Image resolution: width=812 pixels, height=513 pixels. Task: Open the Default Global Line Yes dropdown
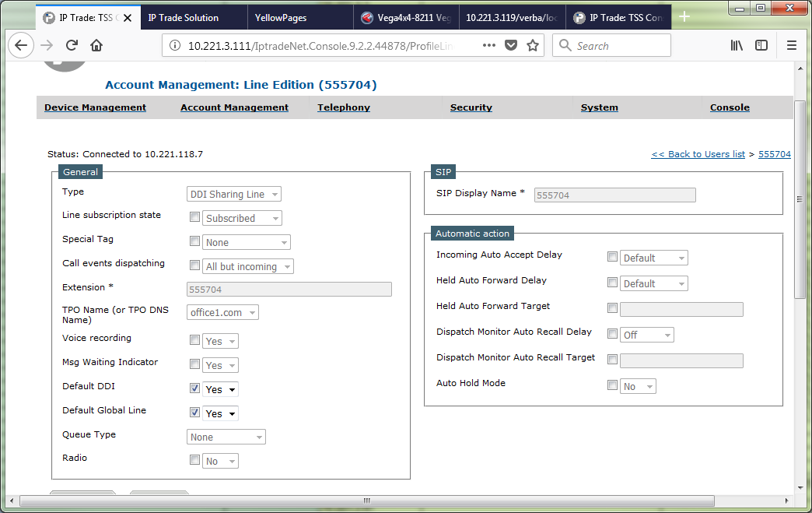[221, 413]
